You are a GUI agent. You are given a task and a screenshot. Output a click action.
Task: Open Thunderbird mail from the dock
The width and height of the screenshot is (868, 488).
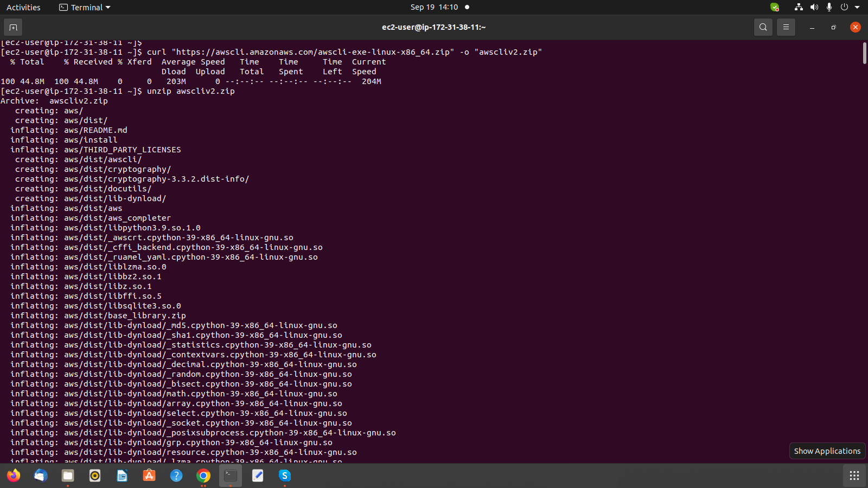click(x=40, y=476)
